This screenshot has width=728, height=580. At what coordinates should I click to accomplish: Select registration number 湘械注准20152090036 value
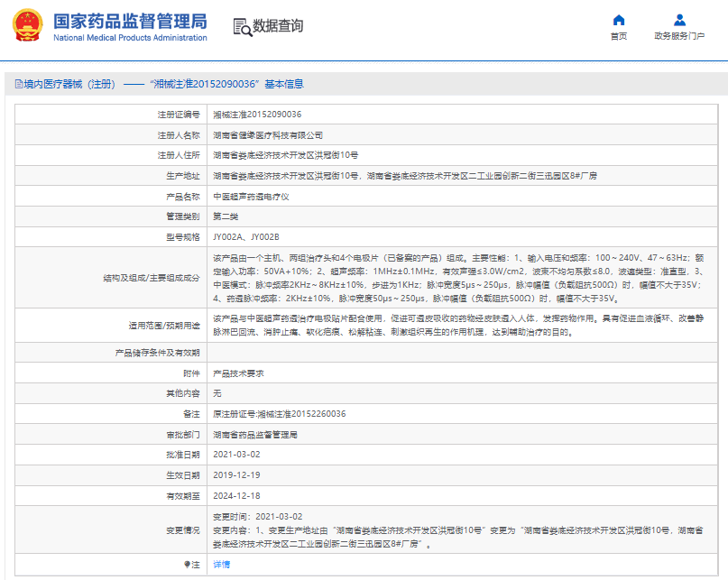tap(257, 115)
